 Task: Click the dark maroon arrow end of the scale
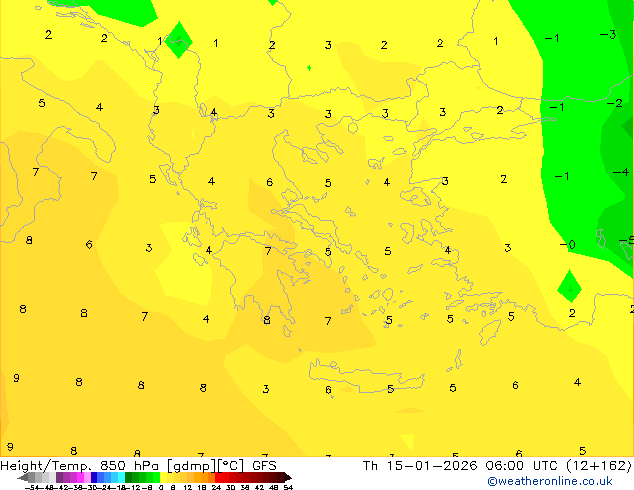[x=289, y=477]
